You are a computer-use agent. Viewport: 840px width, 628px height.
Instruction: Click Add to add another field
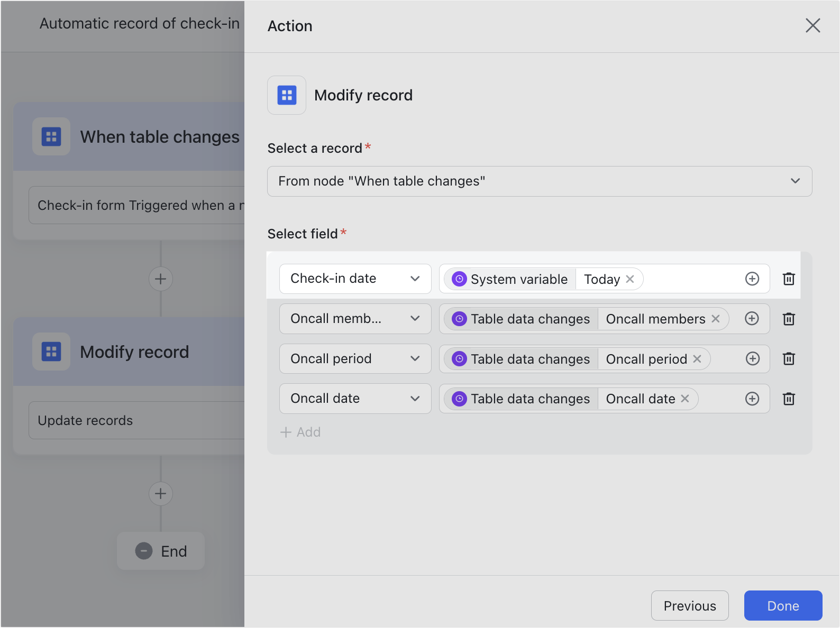[x=300, y=432]
